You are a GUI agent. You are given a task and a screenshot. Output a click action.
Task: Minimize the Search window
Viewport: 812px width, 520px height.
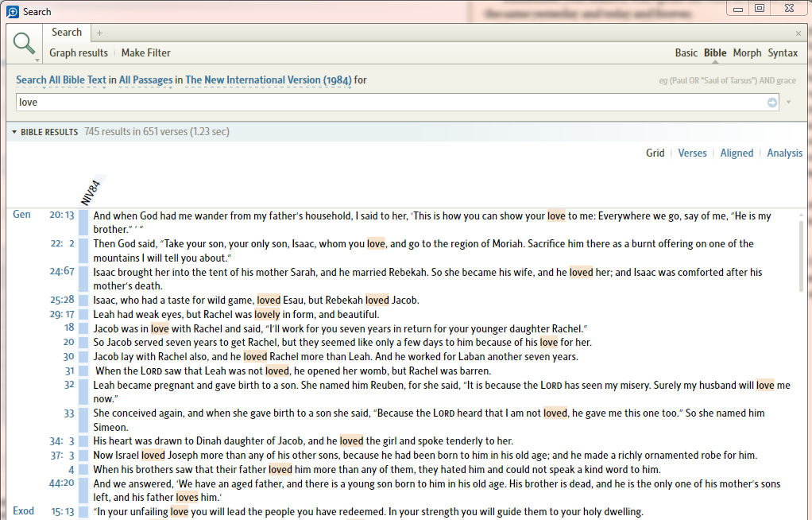[738, 8]
